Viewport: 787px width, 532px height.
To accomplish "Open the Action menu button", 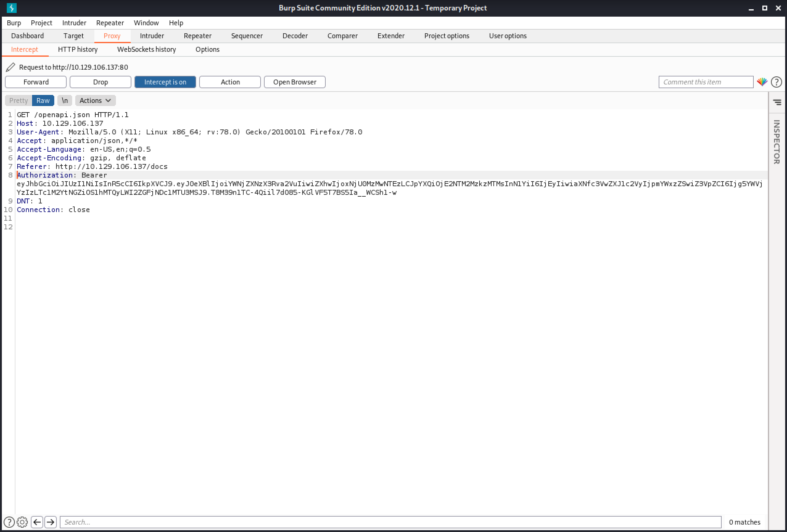I will pyautogui.click(x=230, y=82).
